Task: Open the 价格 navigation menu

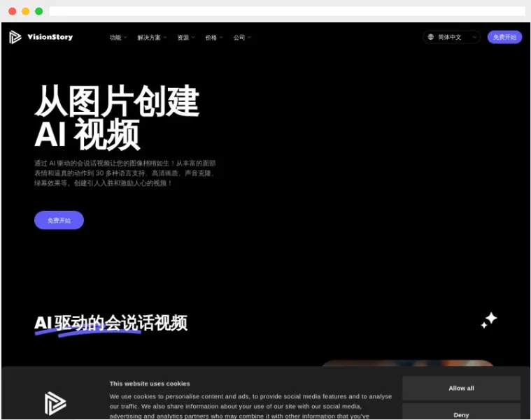Action: click(x=214, y=38)
